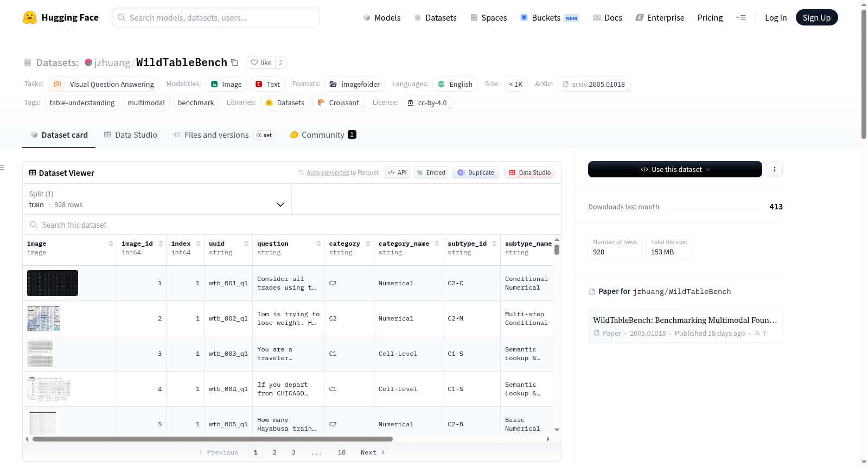Viewport: 868px width, 467px height.
Task: Click the benchmark tag
Action: (196, 103)
